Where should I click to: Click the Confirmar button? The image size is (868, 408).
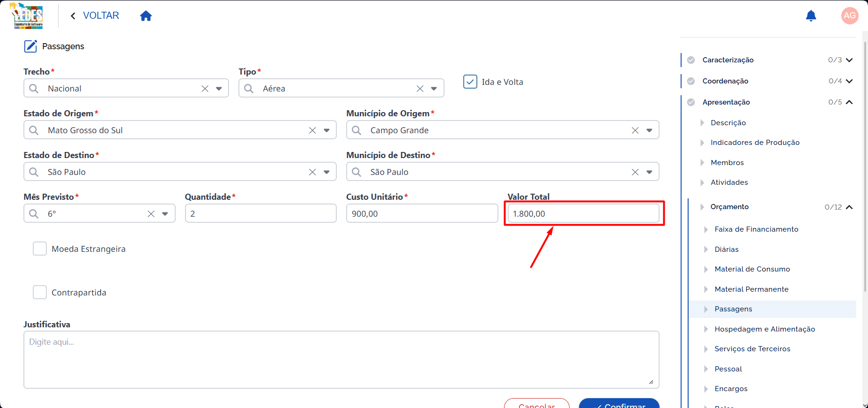click(x=619, y=403)
